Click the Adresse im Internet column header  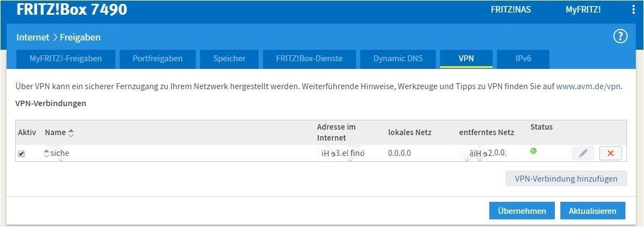pos(336,132)
